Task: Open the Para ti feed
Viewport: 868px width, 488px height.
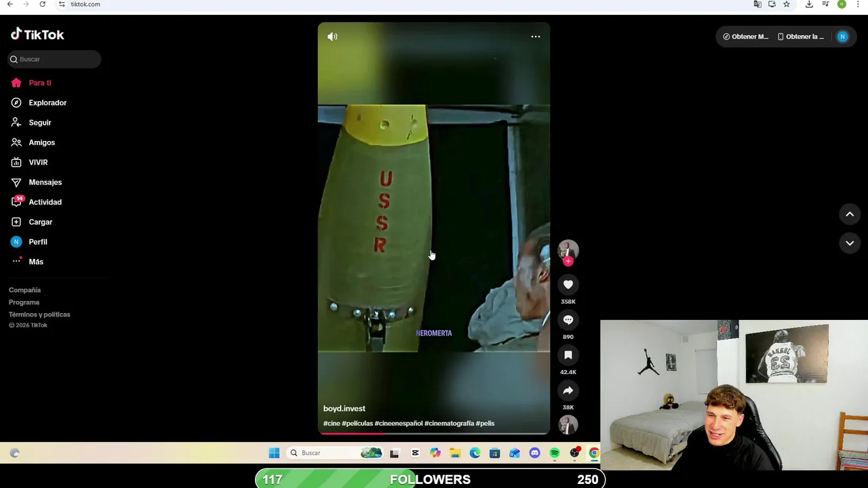Action: pos(40,83)
